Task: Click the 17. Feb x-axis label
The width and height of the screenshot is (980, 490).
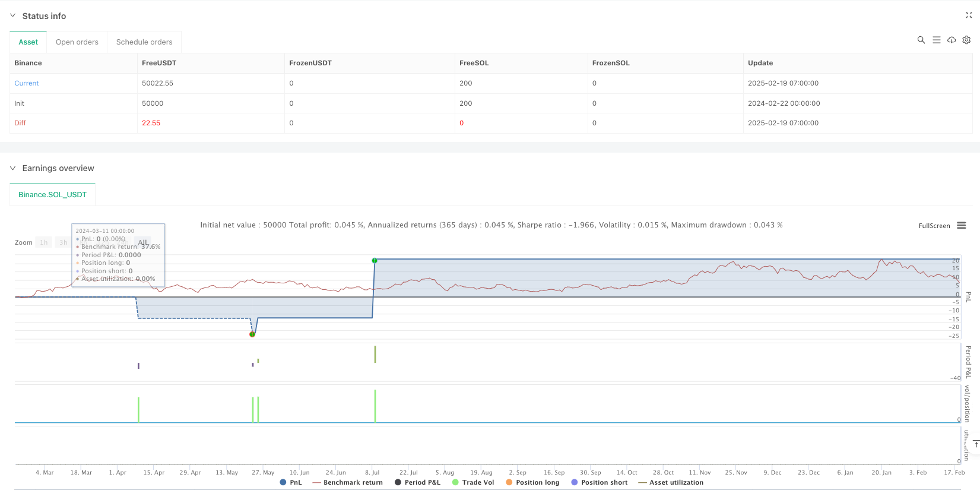Action: click(x=954, y=473)
